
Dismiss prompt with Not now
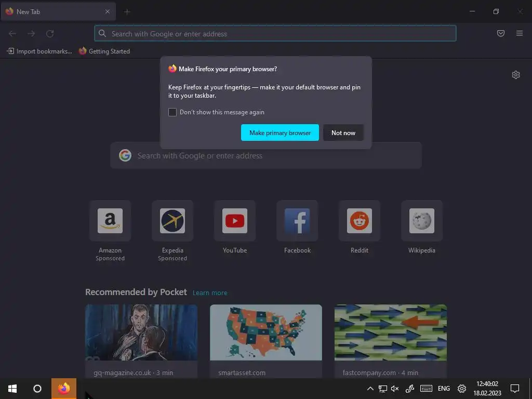pos(343,132)
